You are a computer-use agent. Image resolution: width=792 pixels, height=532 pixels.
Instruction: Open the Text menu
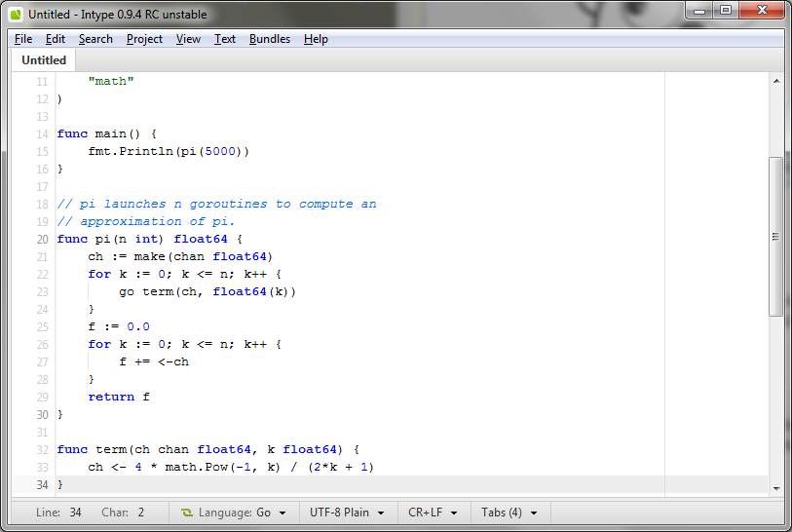(225, 39)
